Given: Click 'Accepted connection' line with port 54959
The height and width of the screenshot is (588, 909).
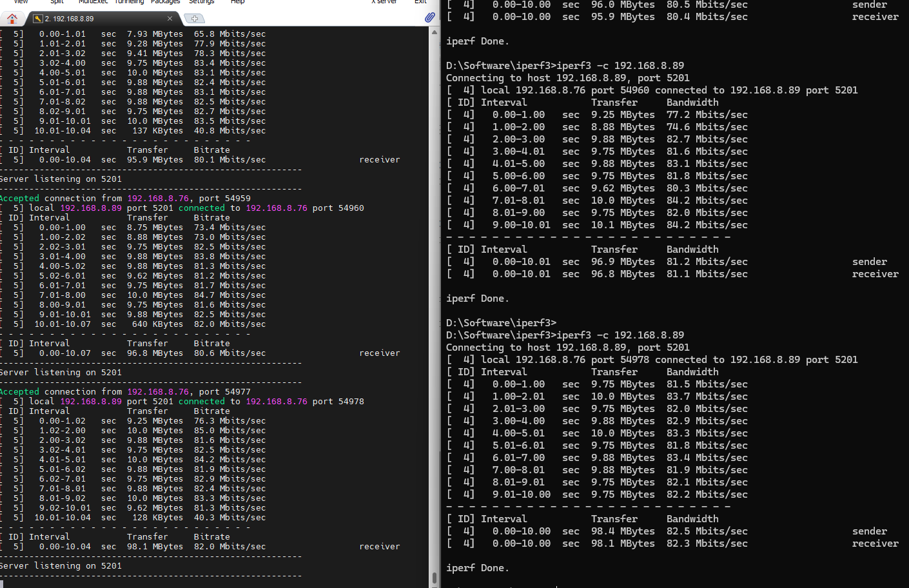Looking at the screenshot, I should coord(125,198).
